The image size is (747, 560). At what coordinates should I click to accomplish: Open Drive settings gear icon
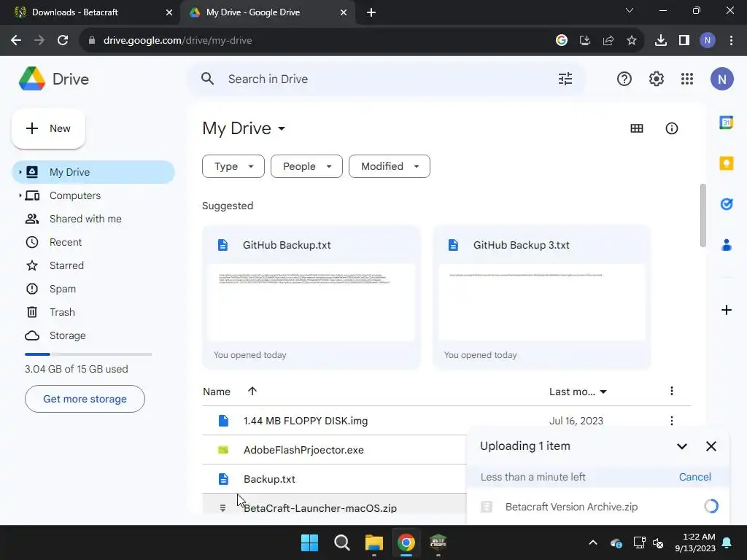pos(656,79)
